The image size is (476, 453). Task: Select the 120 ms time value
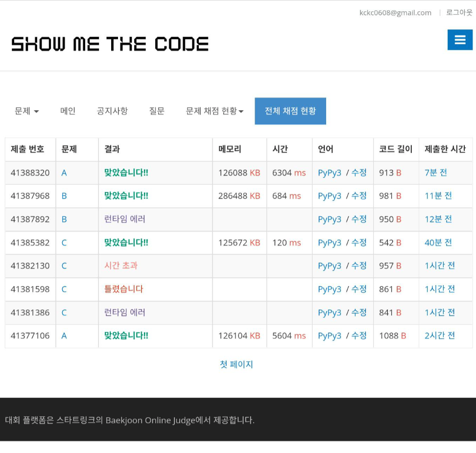coord(286,242)
